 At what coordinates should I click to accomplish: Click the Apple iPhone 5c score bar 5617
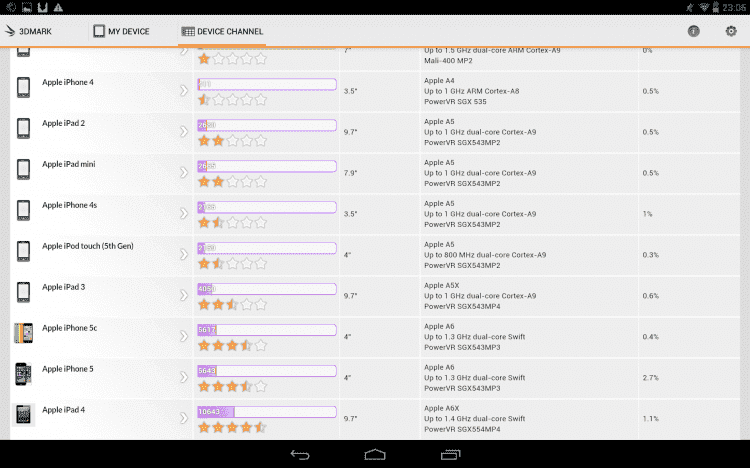click(267, 330)
